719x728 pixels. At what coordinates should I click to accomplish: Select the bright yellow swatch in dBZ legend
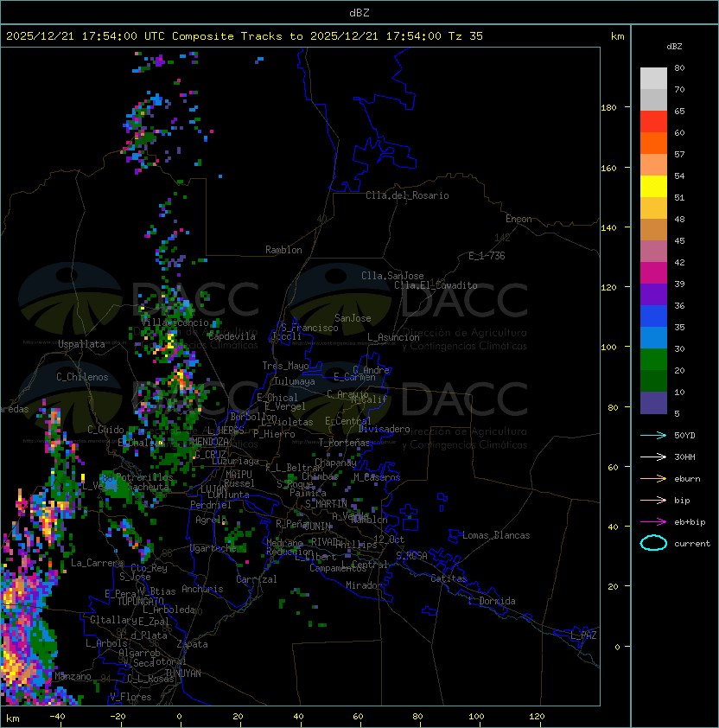[653, 186]
